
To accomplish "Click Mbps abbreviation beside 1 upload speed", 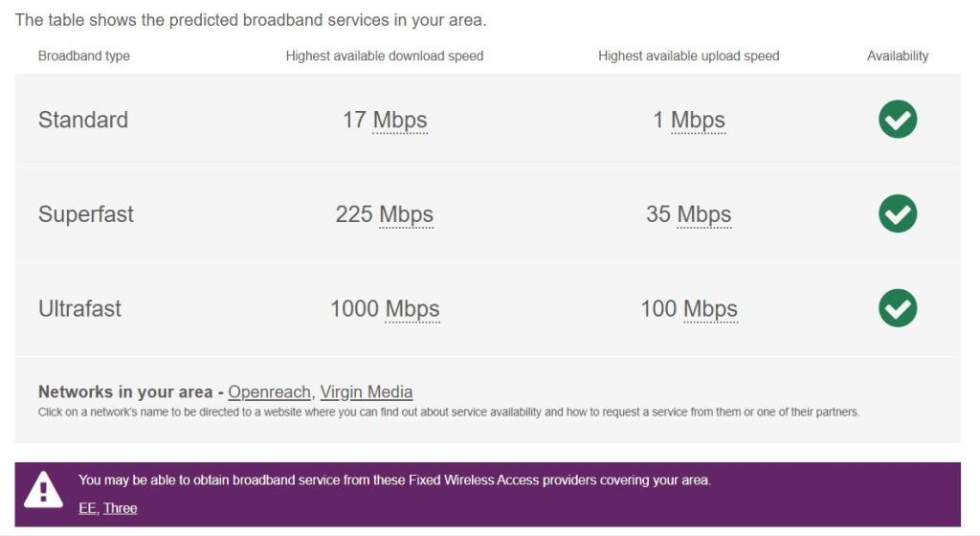I will (x=698, y=121).
